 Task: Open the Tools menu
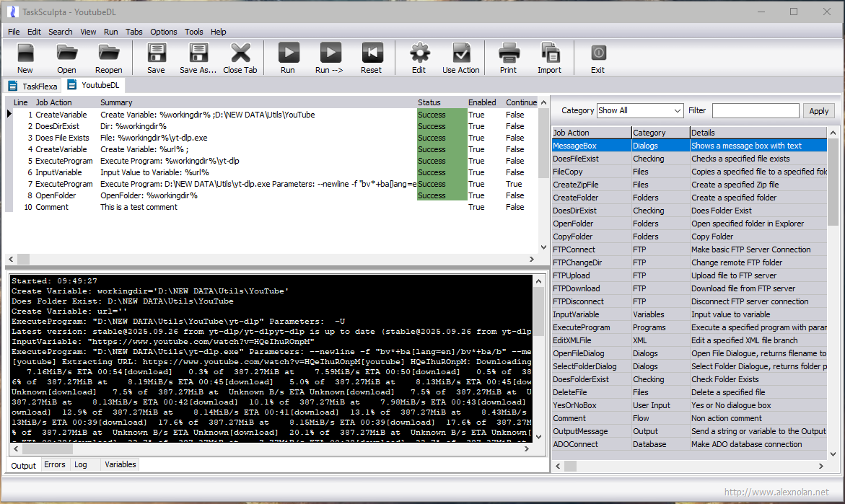193,32
